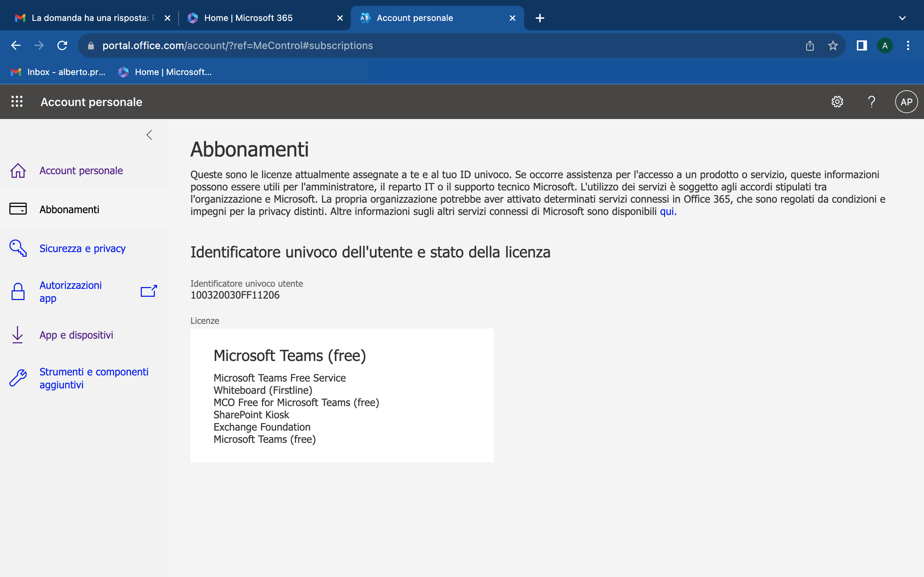924x577 pixels.
Task: Click the App e dispositivi download icon
Action: (18, 335)
